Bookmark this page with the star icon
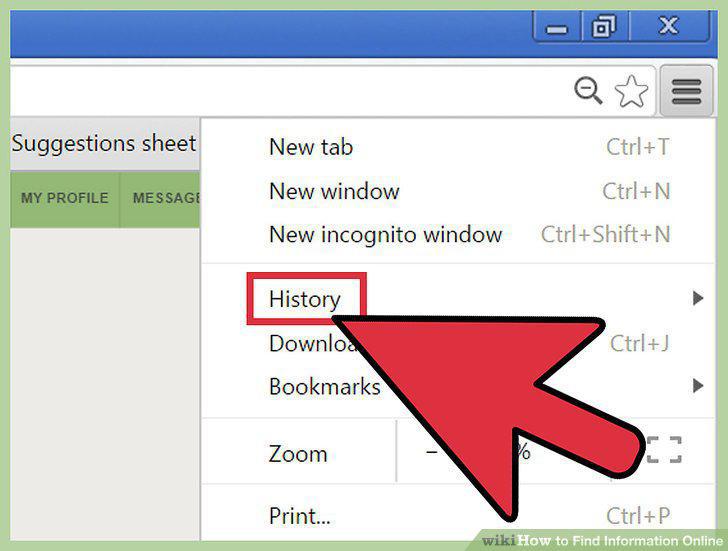728x551 pixels. (x=631, y=91)
